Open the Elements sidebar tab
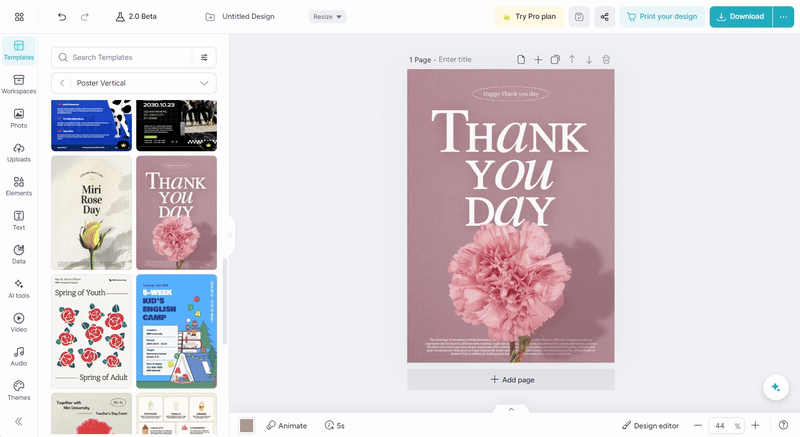800x437 pixels. point(19,186)
